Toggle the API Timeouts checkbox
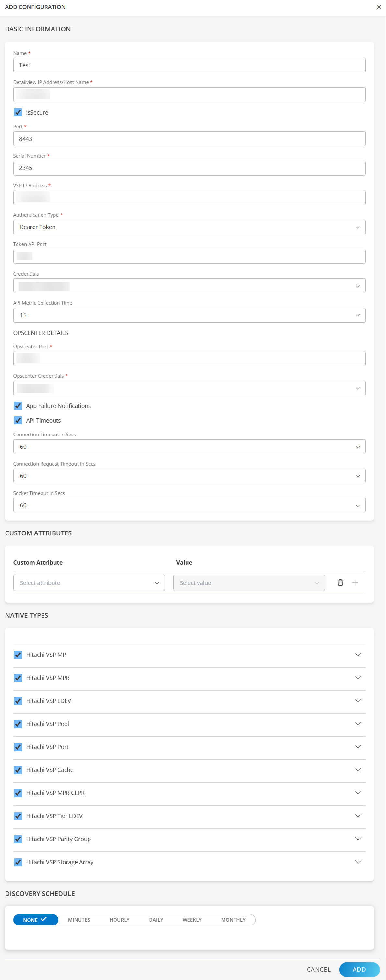This screenshot has width=386, height=980. pyautogui.click(x=18, y=420)
